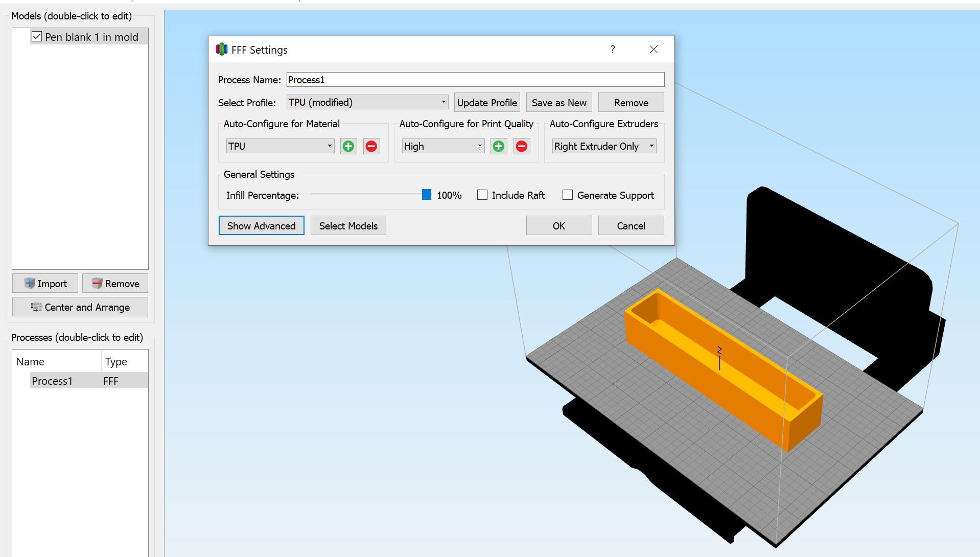The width and height of the screenshot is (980, 557).
Task: Remove High quality preset via red minus
Action: [521, 146]
